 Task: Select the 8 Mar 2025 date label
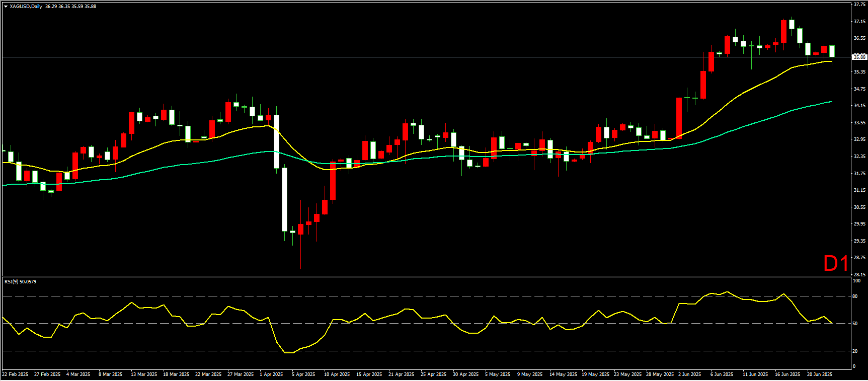pos(110,374)
